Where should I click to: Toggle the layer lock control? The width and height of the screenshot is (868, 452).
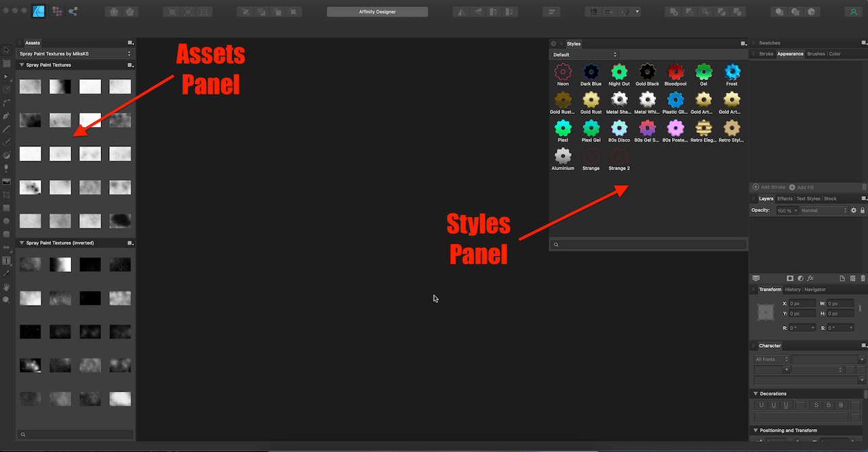(862, 210)
